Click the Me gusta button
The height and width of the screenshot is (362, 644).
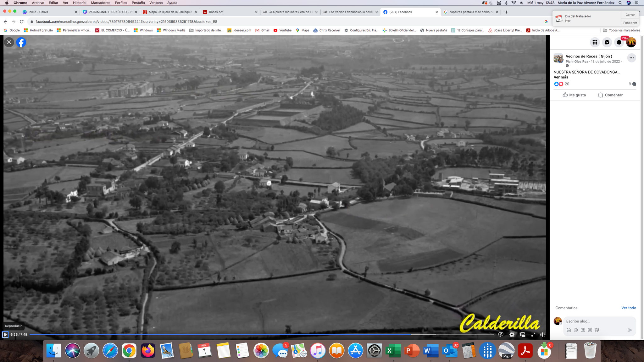tap(574, 95)
